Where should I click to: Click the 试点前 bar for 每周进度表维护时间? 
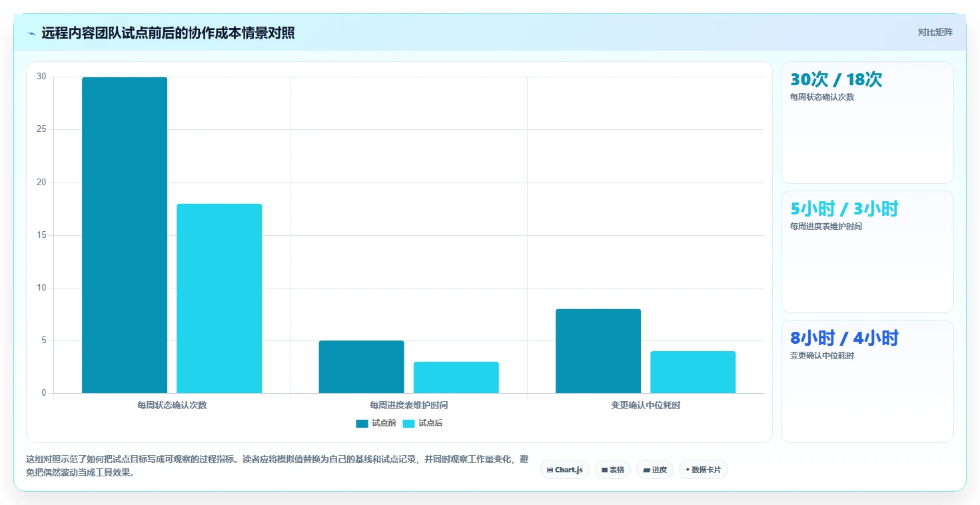coord(361,367)
